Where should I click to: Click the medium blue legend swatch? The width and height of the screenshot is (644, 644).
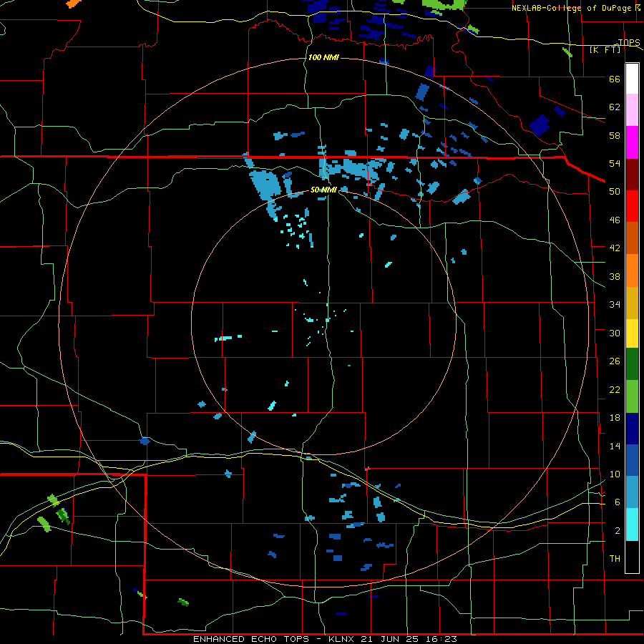click(632, 460)
